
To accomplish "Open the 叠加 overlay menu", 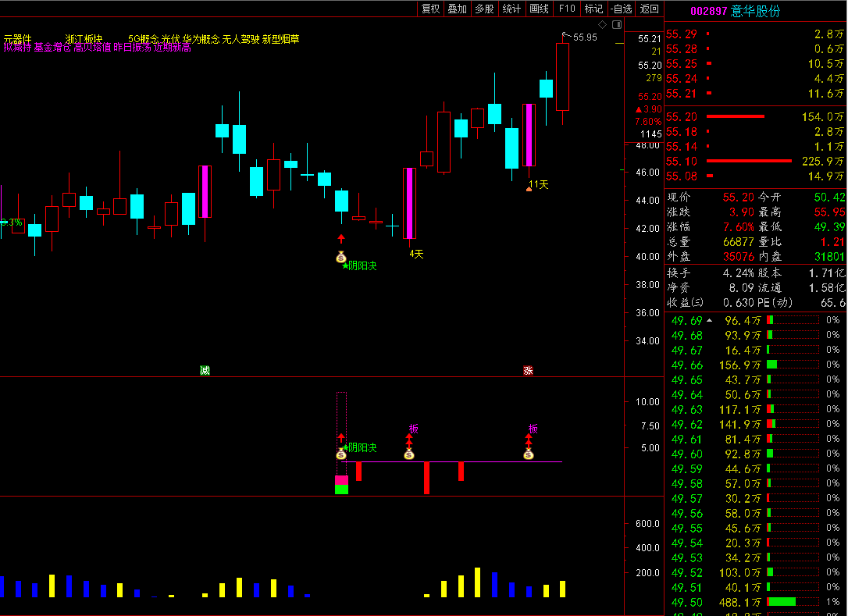I will [x=458, y=9].
